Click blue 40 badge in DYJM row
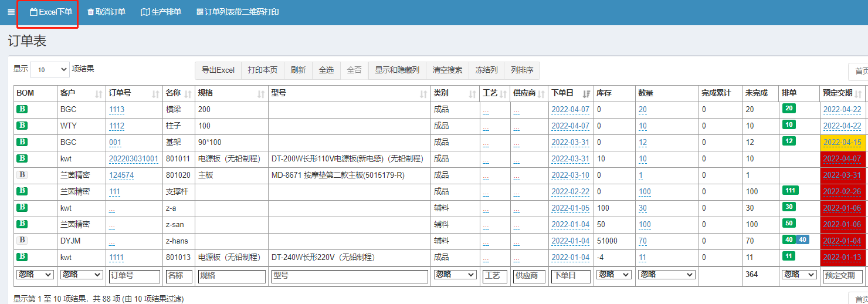 tap(802, 240)
